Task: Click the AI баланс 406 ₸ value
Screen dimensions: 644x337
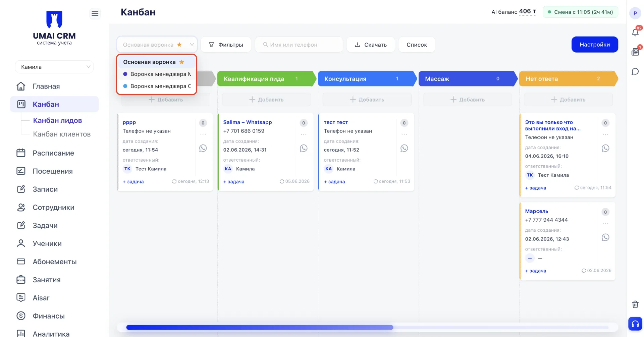Action: pyautogui.click(x=528, y=12)
